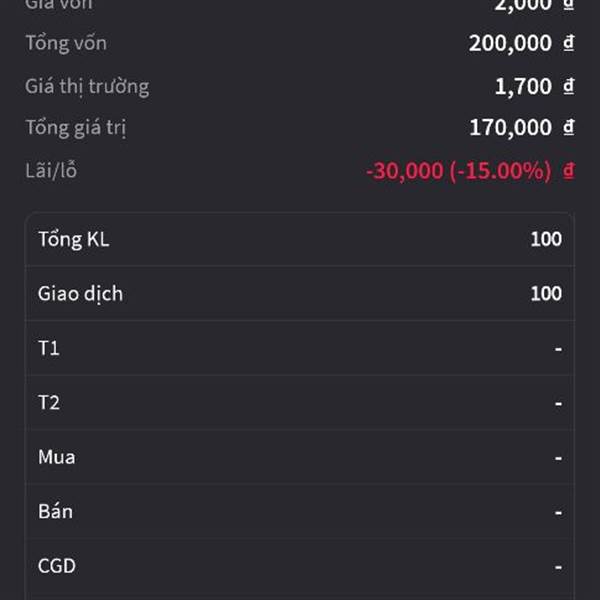Tap the 200,000 total capital value
The height and width of the screenshot is (600, 600).
[x=510, y=43]
